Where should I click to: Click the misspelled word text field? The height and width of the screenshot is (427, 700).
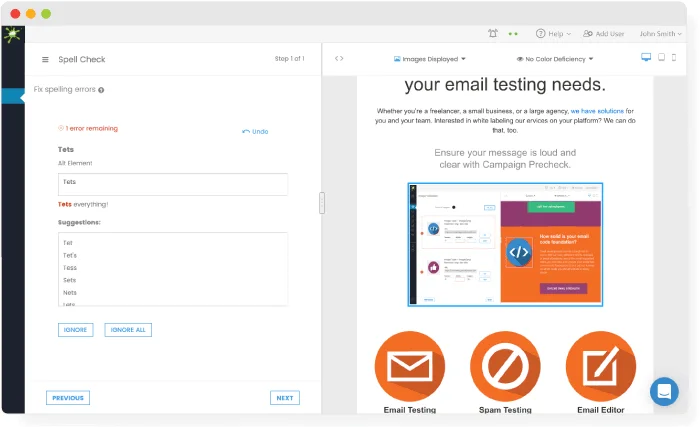coord(173,183)
